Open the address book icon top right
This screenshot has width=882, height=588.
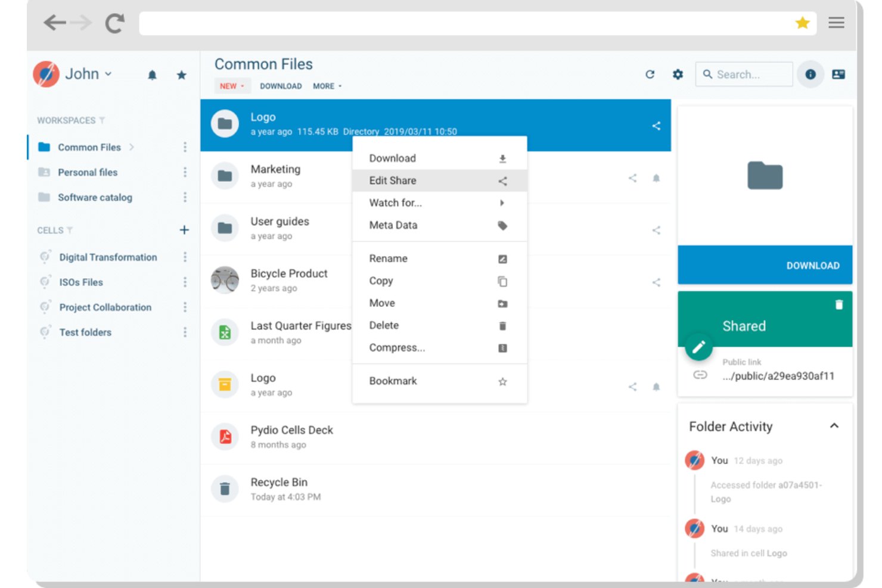tap(839, 74)
